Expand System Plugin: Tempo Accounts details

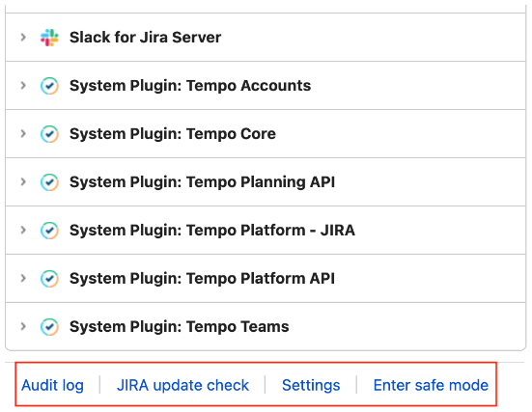(x=23, y=85)
